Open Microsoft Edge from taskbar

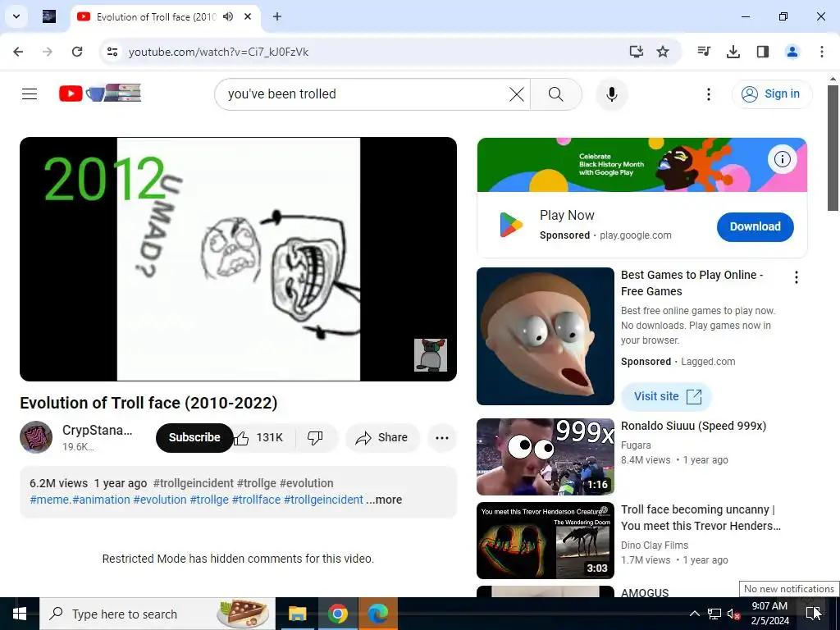[x=377, y=614]
